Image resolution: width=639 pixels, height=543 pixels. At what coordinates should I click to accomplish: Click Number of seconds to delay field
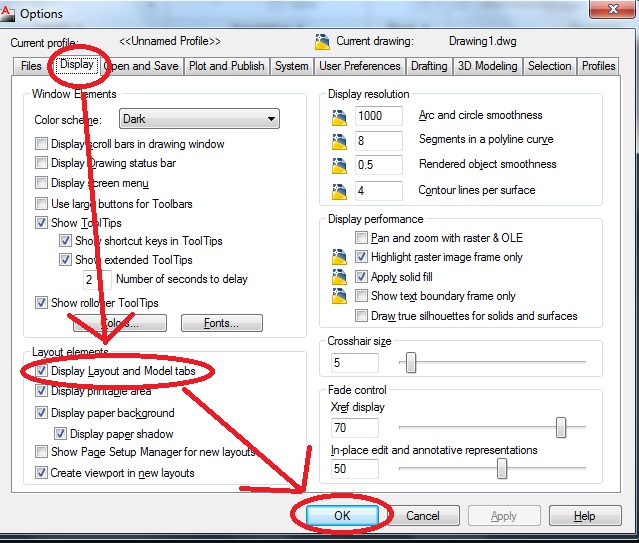click(97, 279)
